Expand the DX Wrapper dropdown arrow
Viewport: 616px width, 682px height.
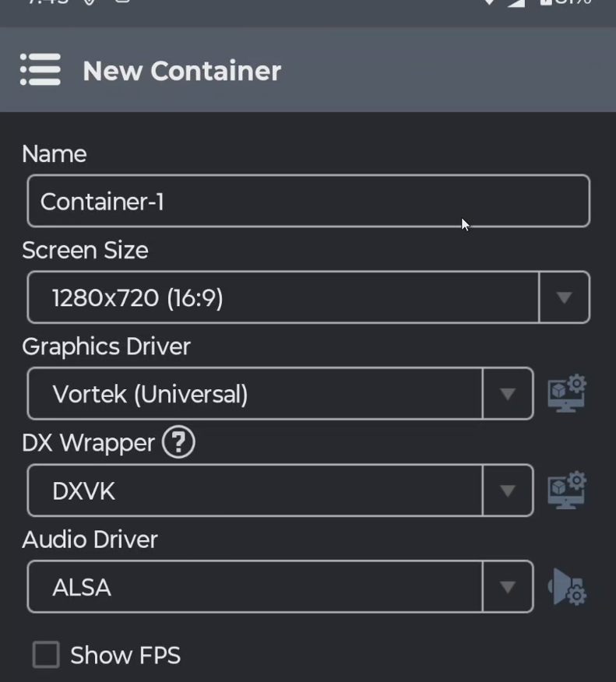point(508,490)
